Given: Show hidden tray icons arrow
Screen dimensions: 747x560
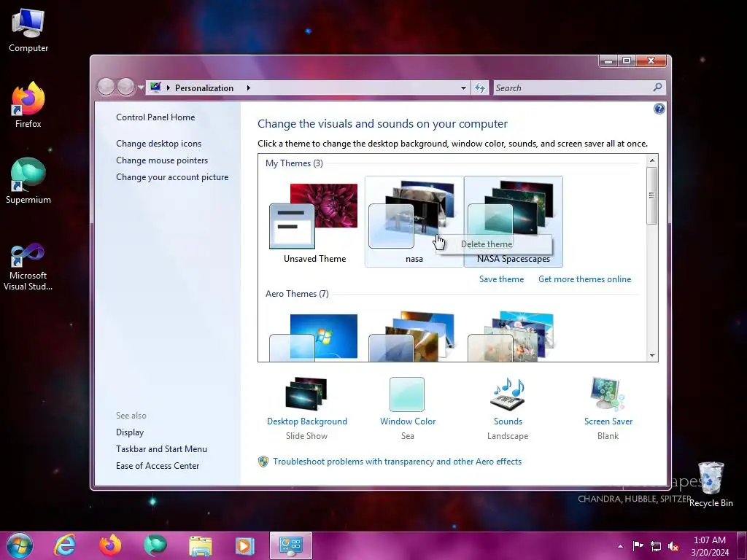Looking at the screenshot, I should 620,546.
